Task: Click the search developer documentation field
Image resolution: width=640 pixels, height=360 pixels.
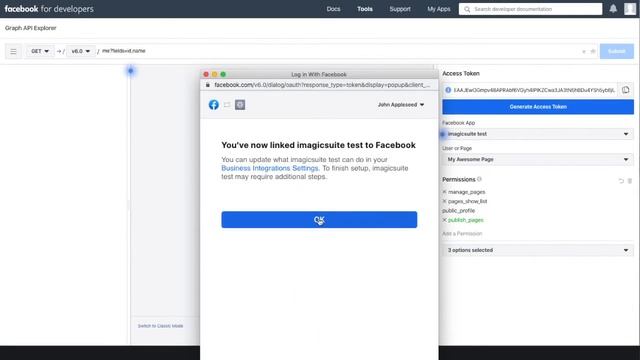Action: [530, 9]
